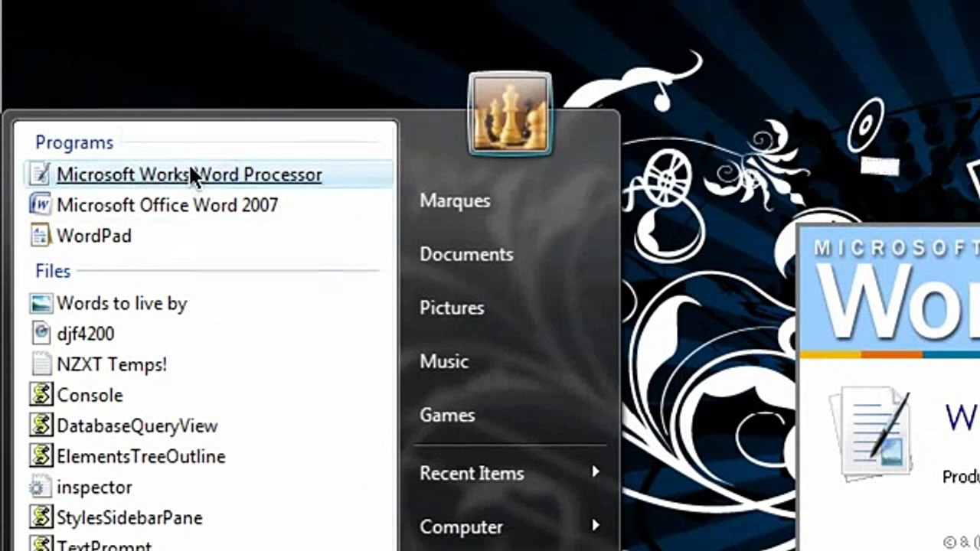
Task: Launch Microsoft Office Word 2007
Action: point(167,205)
